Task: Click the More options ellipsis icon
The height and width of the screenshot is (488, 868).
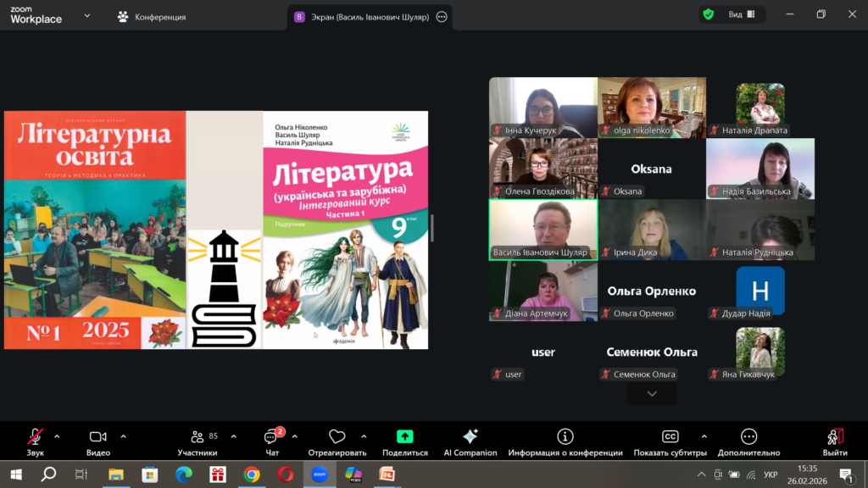Action: pos(748,437)
